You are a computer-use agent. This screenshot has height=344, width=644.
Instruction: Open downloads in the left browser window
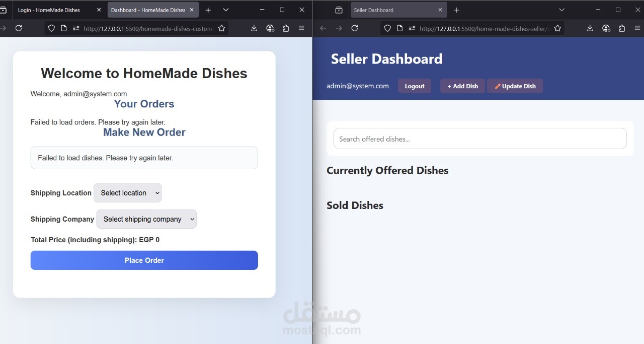[254, 28]
